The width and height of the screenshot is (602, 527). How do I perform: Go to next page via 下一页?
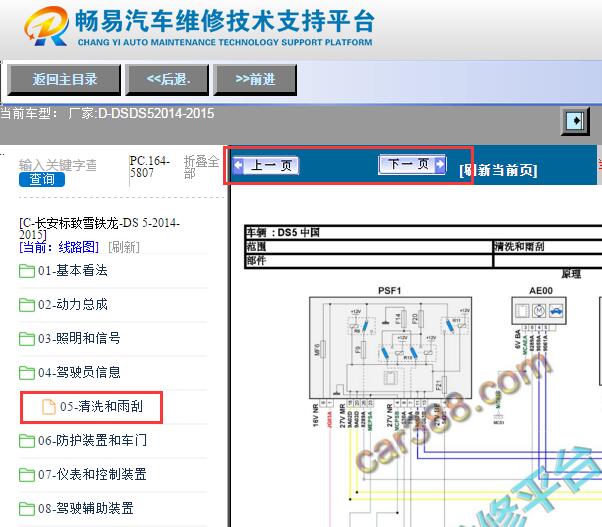click(x=412, y=164)
